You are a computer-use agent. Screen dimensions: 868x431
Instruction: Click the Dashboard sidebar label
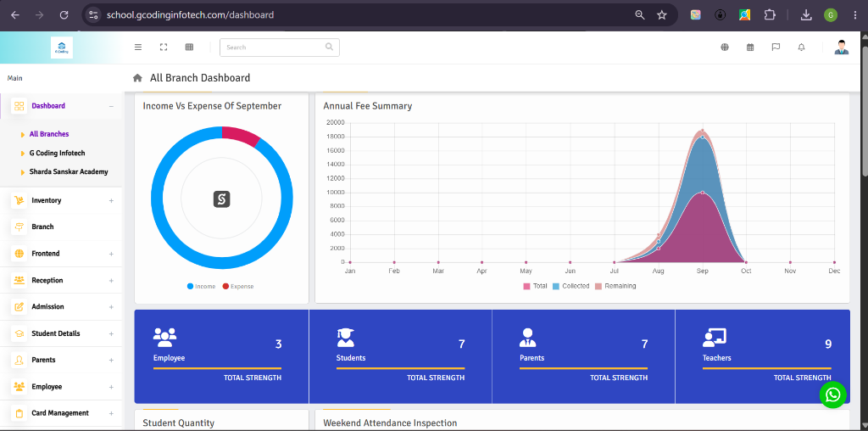click(48, 106)
